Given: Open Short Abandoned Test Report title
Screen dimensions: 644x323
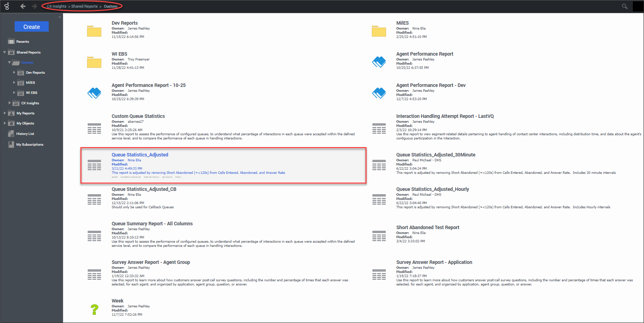Looking at the screenshot, I should (427, 227).
